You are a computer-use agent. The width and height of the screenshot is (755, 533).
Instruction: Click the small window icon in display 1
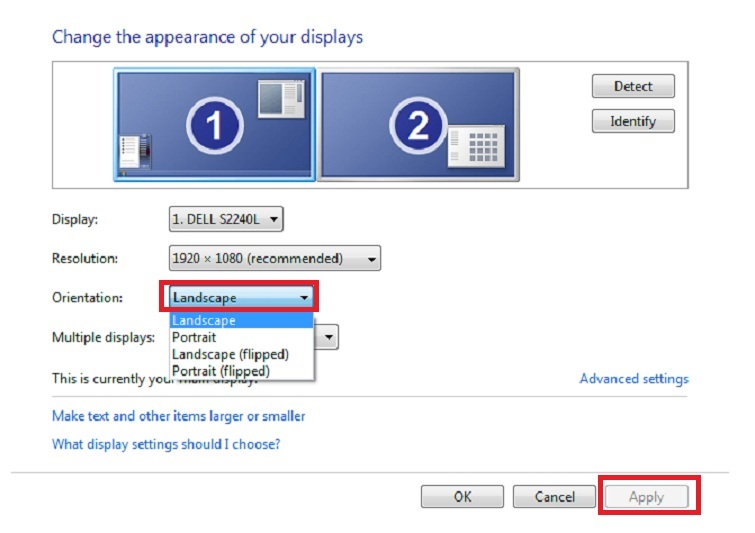tap(279, 99)
